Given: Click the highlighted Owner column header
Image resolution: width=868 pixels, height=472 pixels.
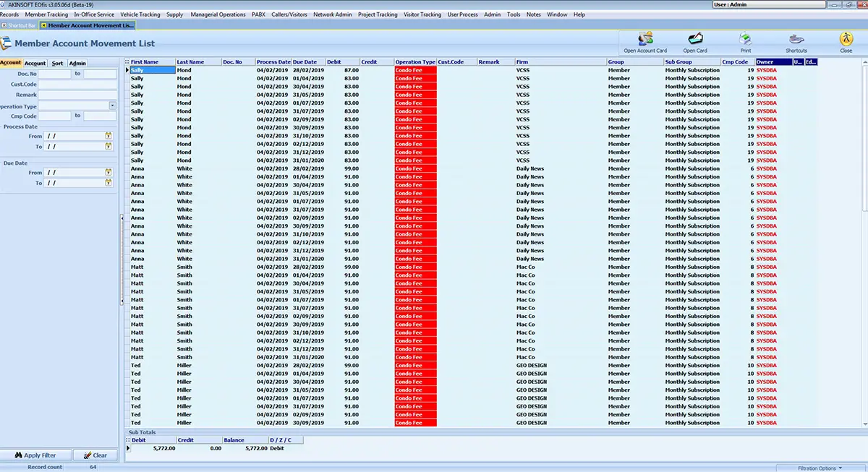Looking at the screenshot, I should (x=774, y=62).
